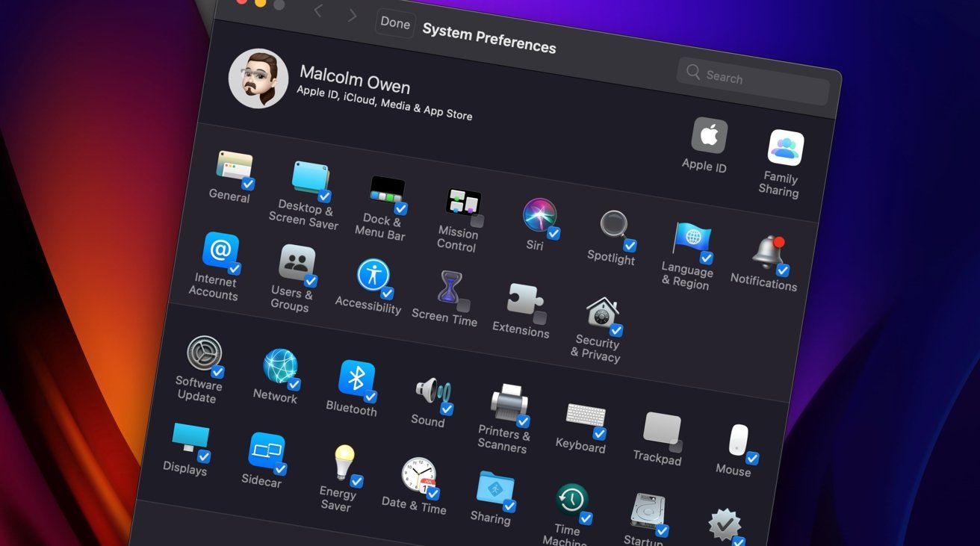Click into the Search field
Image resolution: width=980 pixels, height=546 pixels.
tap(754, 81)
